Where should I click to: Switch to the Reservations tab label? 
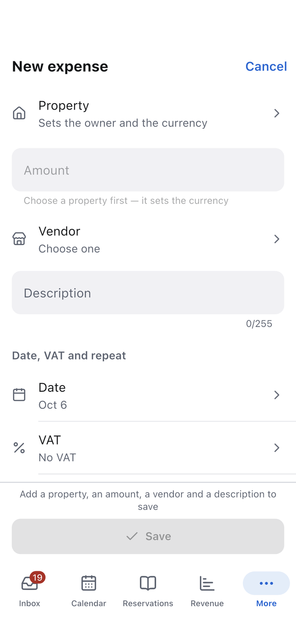coord(148,603)
